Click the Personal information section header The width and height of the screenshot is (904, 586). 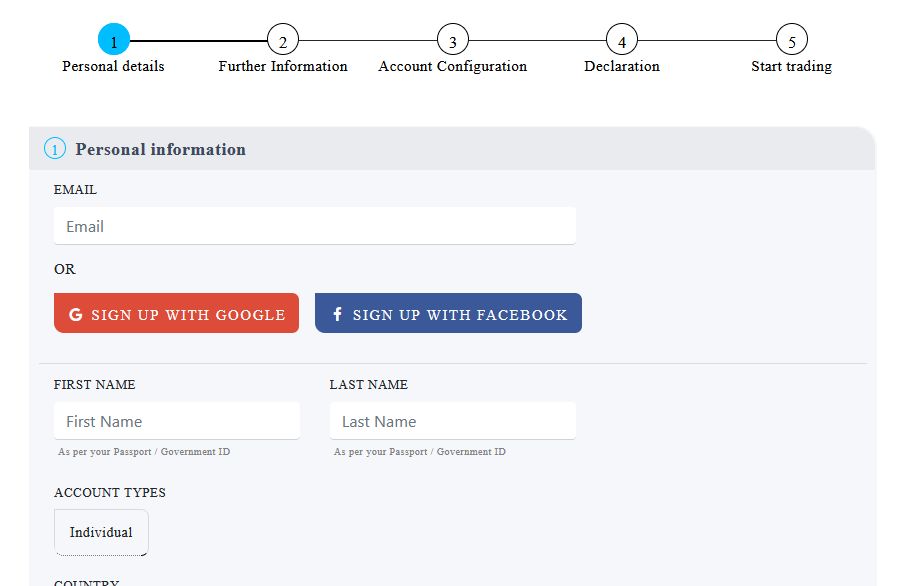pyautogui.click(x=160, y=149)
